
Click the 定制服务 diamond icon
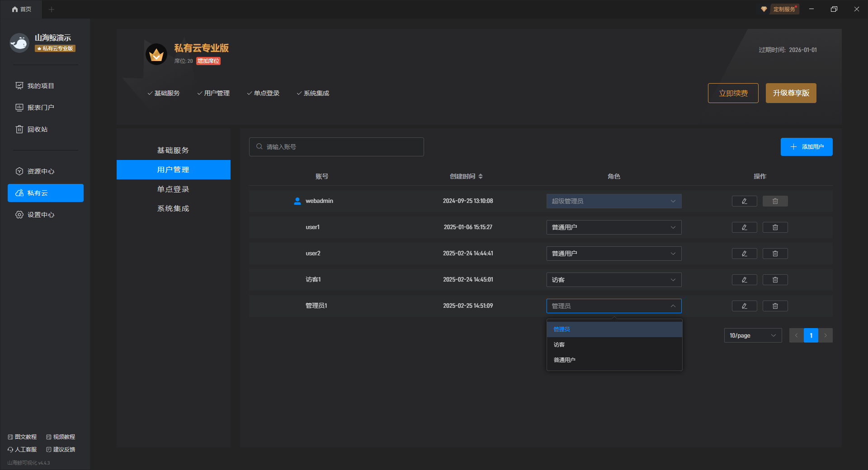coord(764,9)
